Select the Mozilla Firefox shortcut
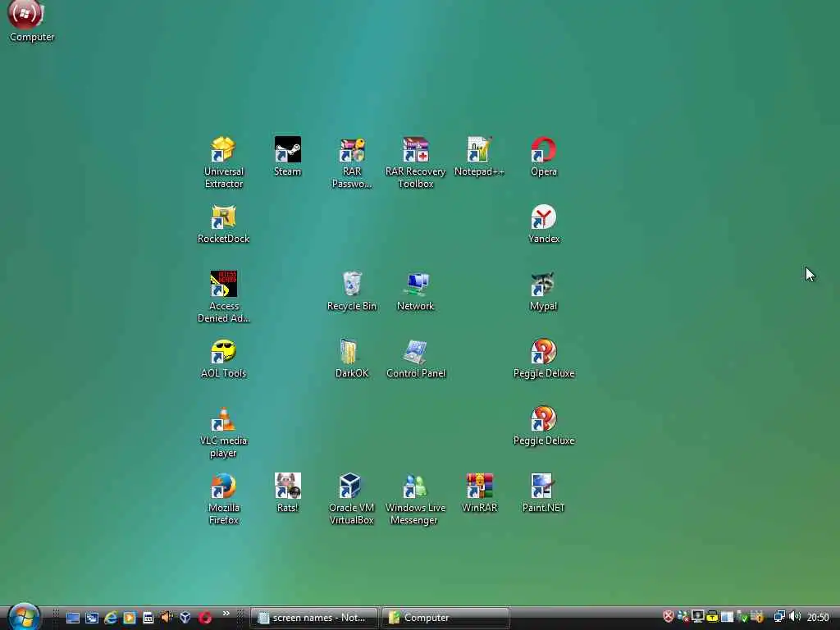 [223, 499]
